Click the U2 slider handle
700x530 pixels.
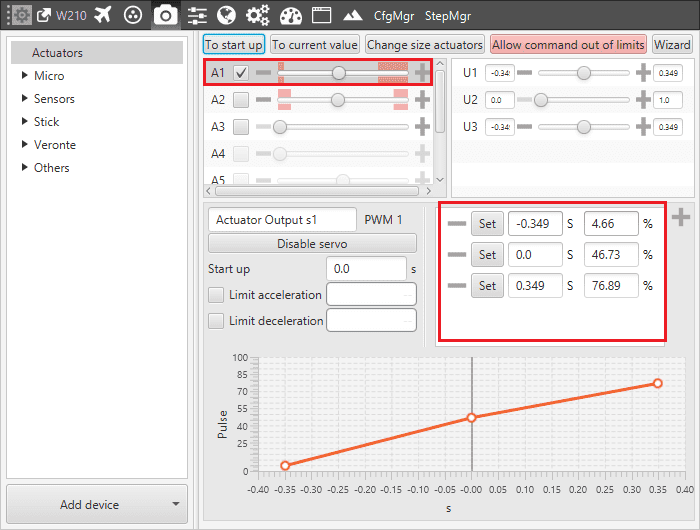(541, 100)
